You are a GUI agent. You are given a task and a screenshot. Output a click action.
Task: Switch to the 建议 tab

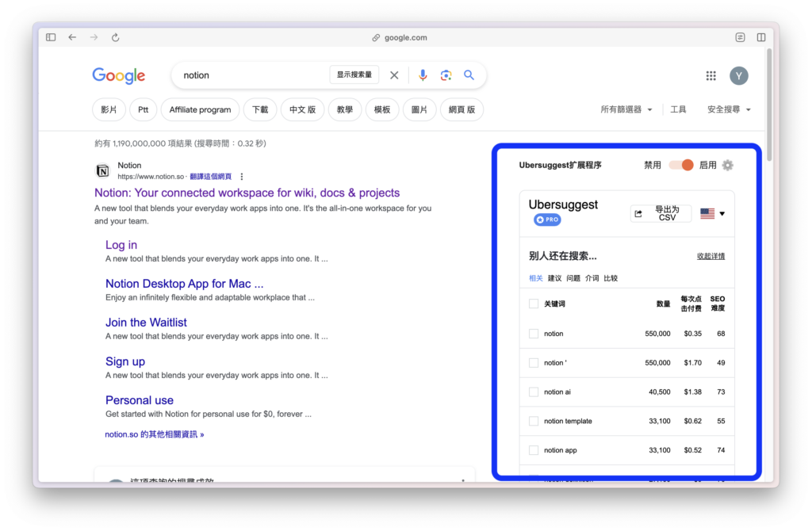coord(554,278)
